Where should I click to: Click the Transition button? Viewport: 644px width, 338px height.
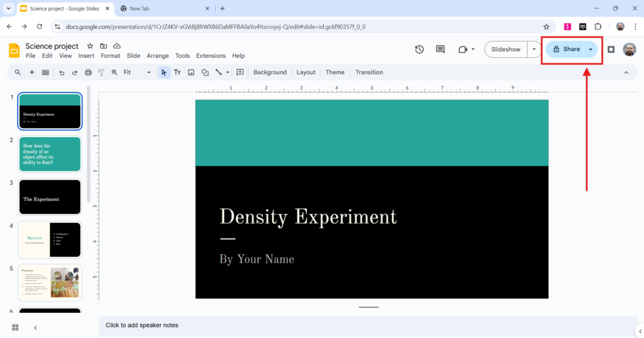(x=369, y=72)
